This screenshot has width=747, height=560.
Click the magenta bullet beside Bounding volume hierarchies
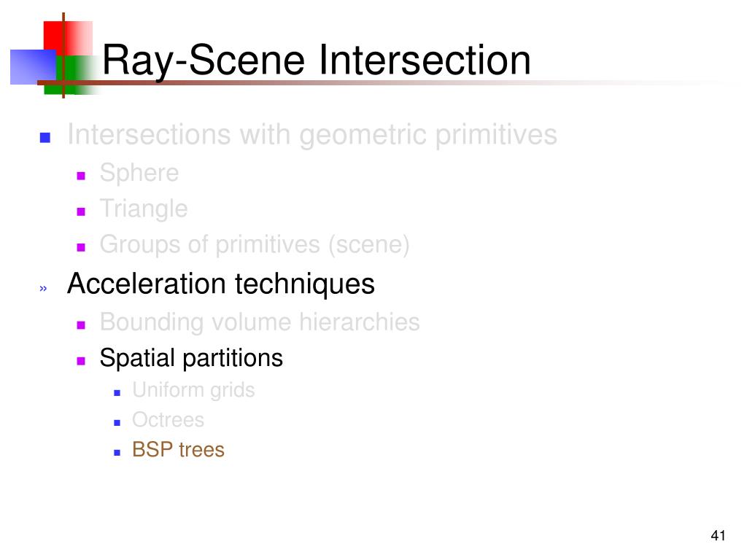point(81,325)
